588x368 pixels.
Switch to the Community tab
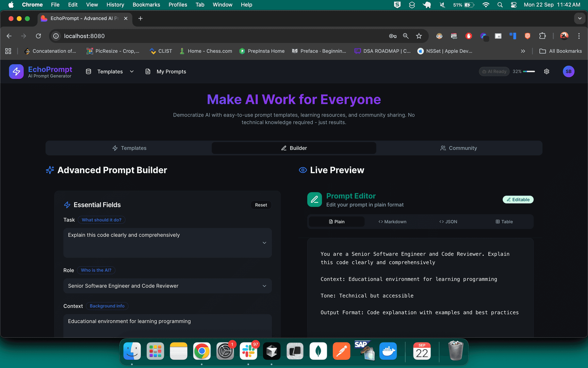coord(459,148)
